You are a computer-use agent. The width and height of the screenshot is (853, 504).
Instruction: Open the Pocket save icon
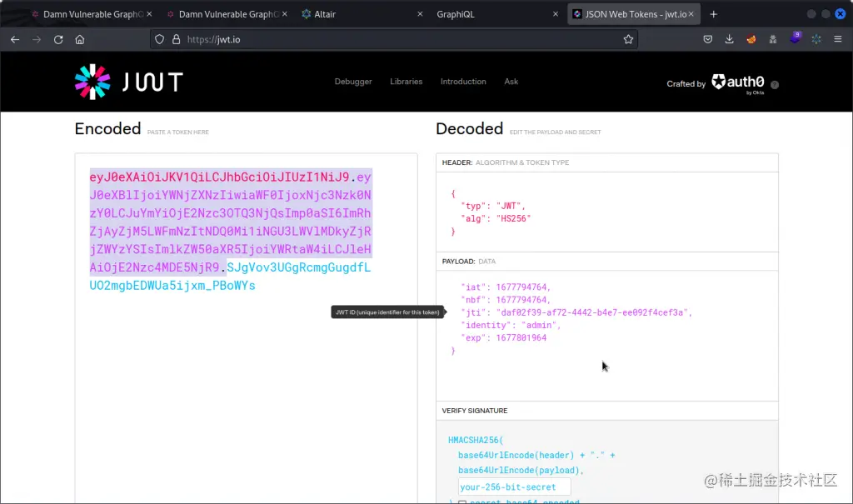click(708, 39)
